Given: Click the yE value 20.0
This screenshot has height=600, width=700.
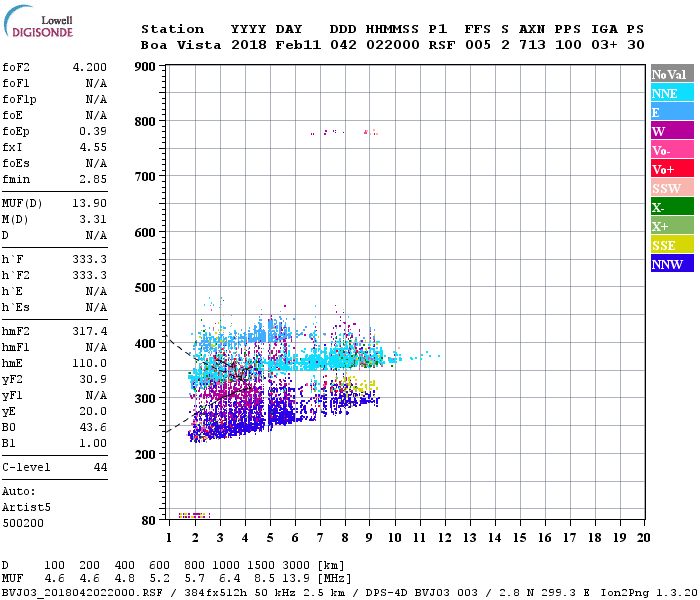Looking at the screenshot, I should [93, 412].
